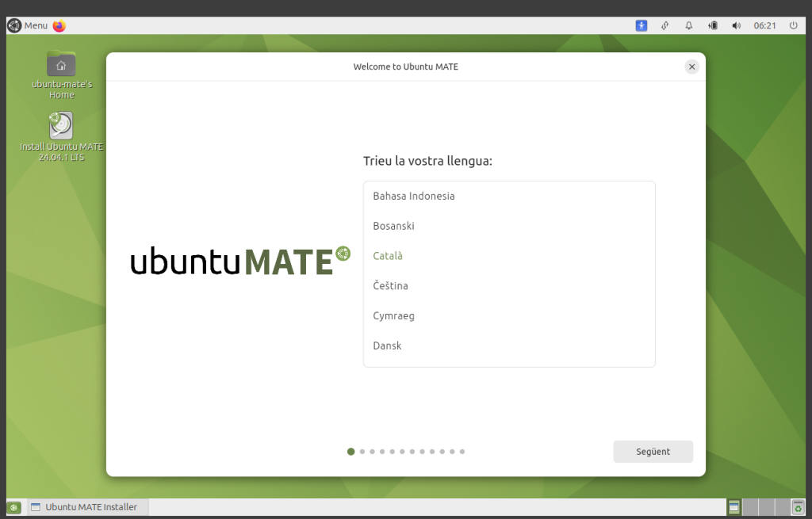Click the power session icon

(x=793, y=25)
